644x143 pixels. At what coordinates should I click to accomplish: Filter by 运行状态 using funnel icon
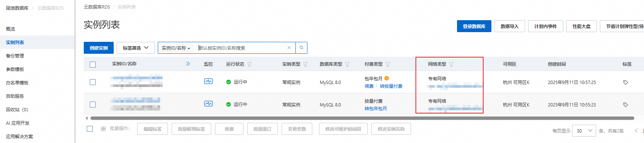(249, 64)
